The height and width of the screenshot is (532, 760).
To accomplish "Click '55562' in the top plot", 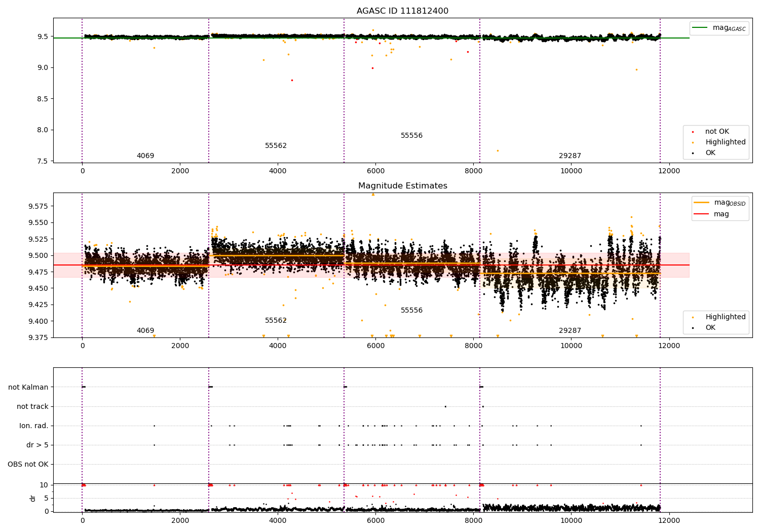I will [x=276, y=146].
